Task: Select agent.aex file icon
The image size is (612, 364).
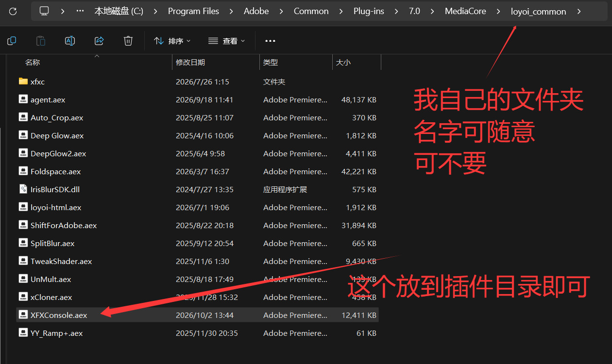Action: [x=23, y=99]
